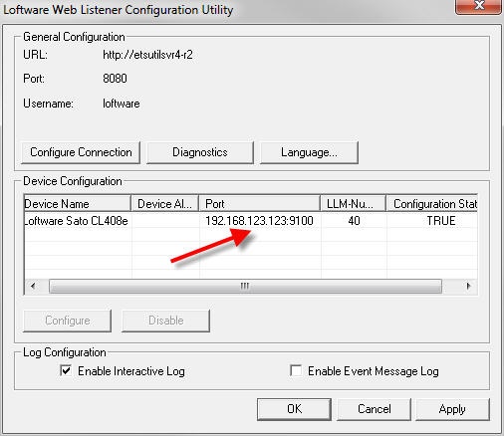Click the left arrow of the horizontal scrollbar
Screen dimensions: 504x436
click(x=33, y=286)
